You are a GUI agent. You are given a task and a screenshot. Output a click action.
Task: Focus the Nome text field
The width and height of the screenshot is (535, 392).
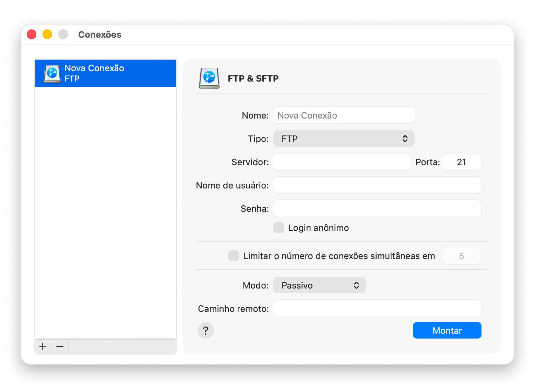pos(344,115)
